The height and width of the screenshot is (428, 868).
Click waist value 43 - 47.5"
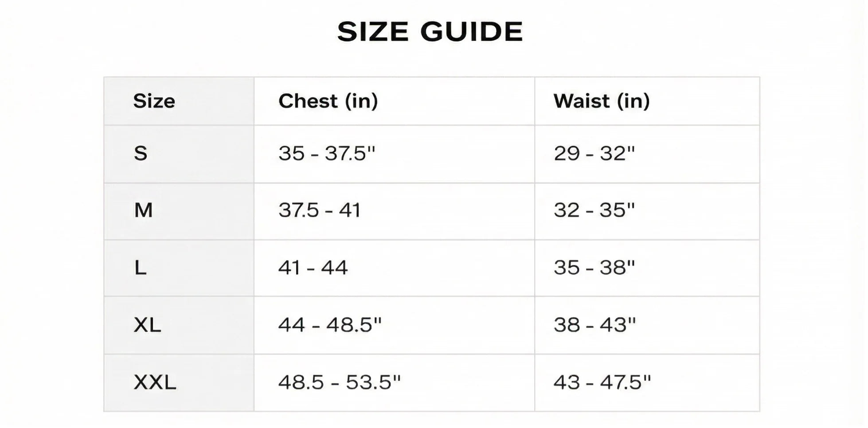point(602,382)
